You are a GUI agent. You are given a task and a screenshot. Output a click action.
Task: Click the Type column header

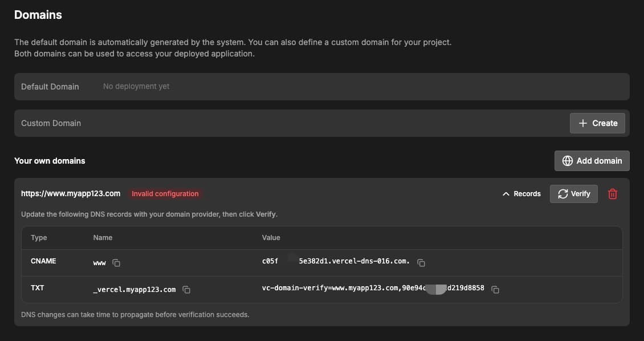tap(38, 237)
